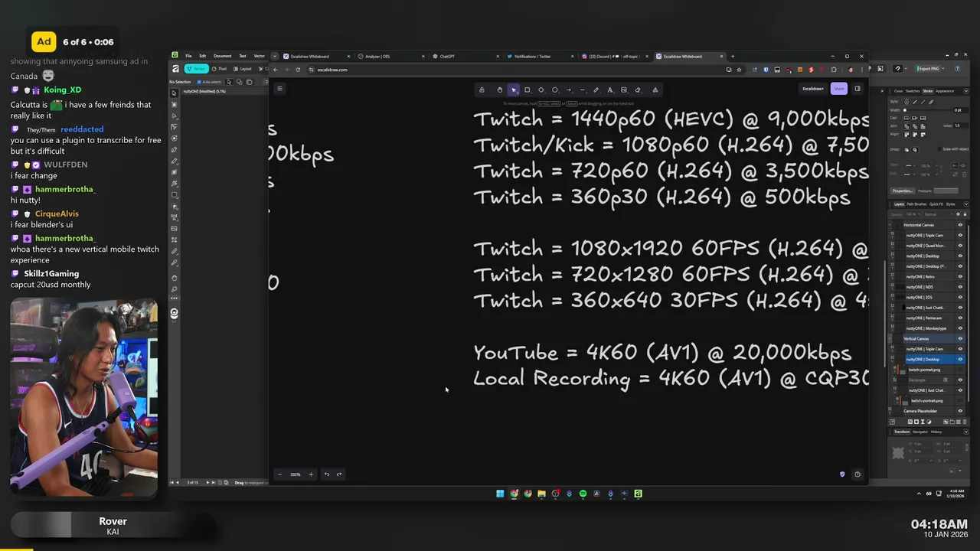Select the Excalidraw rectangle tool
980x551 pixels.
pyautogui.click(x=527, y=90)
